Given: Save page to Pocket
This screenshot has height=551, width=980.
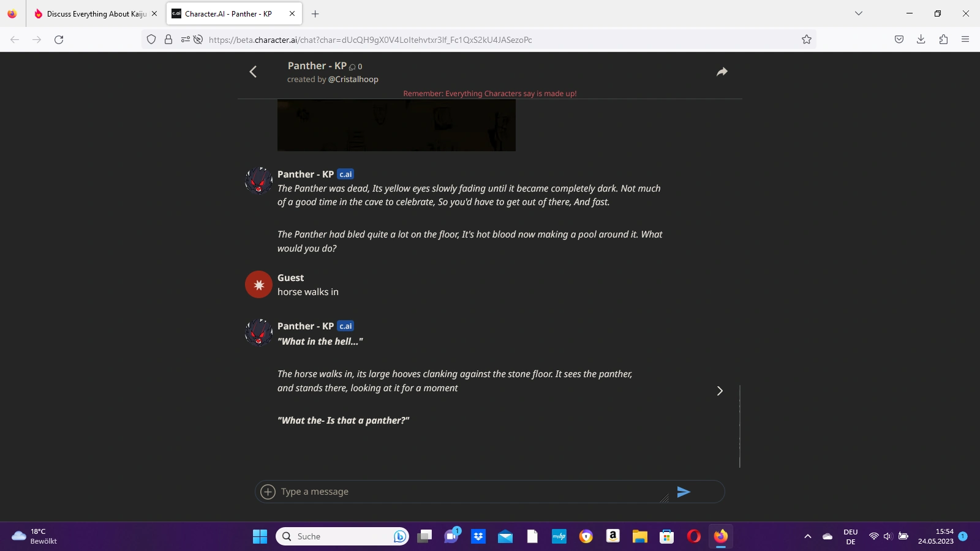Looking at the screenshot, I should [899, 40].
